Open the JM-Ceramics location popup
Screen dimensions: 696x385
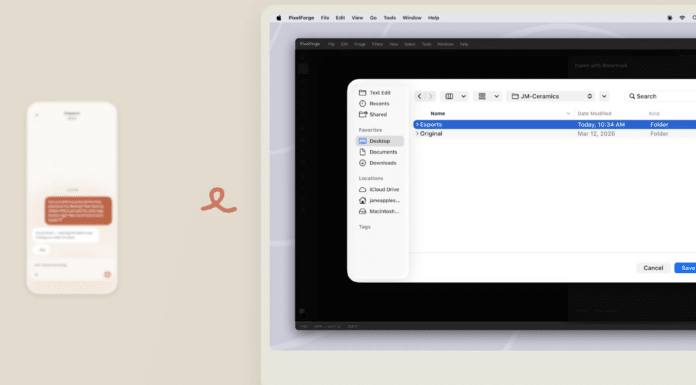pos(551,96)
